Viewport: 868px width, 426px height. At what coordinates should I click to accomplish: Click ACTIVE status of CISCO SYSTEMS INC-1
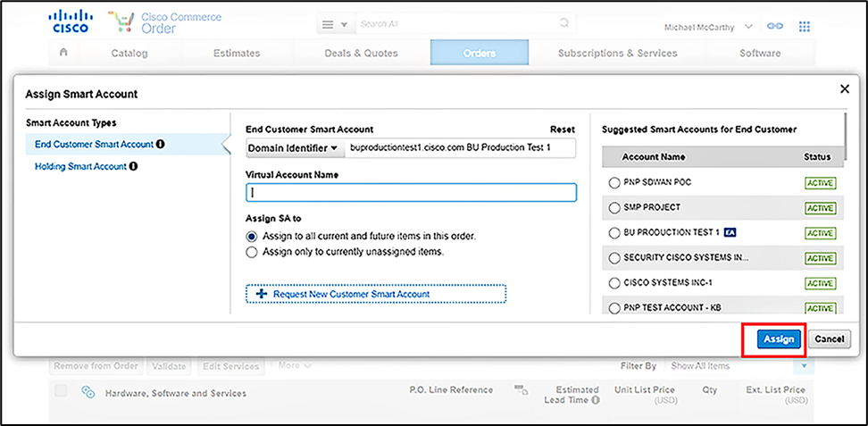pos(821,284)
